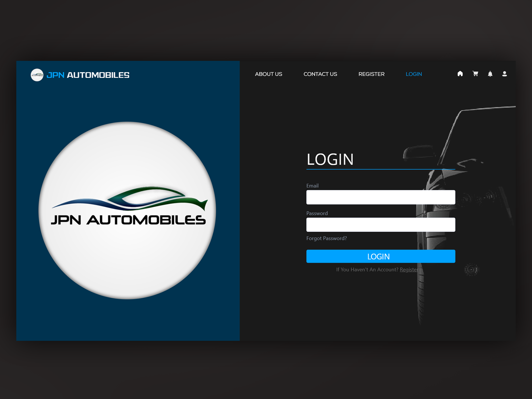Image resolution: width=532 pixels, height=399 pixels.
Task: Click the underline beneath the LOGIN heading
Action: (380, 169)
